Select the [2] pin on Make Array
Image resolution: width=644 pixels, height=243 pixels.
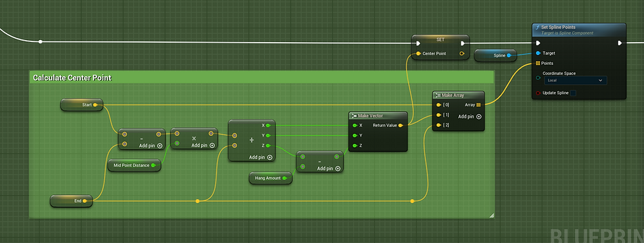point(439,125)
